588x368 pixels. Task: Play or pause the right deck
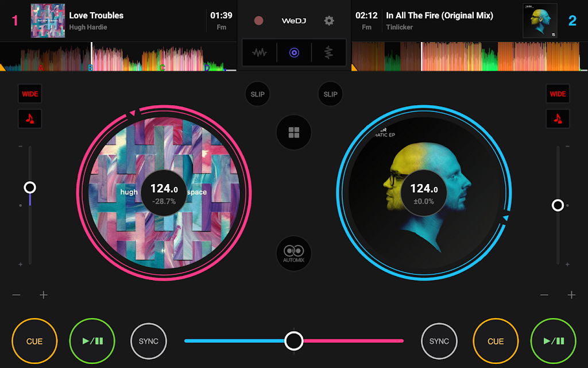554,341
